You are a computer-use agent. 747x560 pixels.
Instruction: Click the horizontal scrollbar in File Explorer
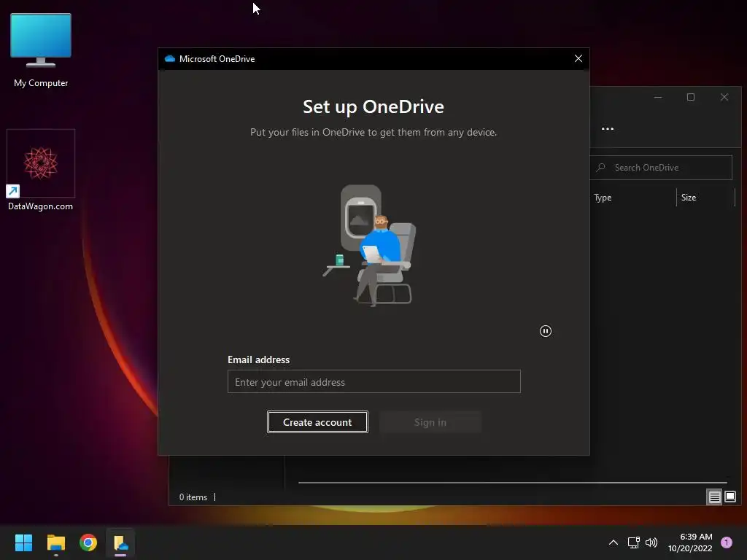click(x=513, y=483)
